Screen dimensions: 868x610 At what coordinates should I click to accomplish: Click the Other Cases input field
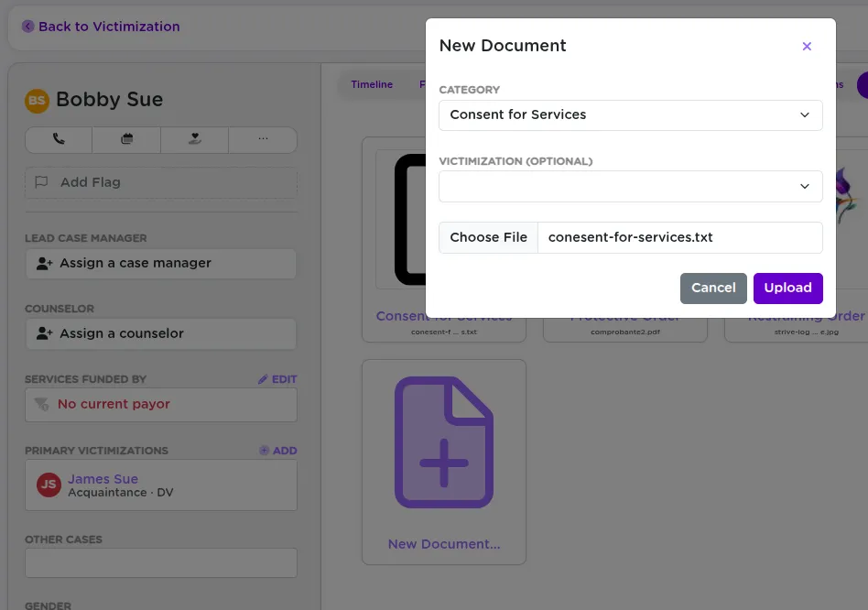coord(160,562)
